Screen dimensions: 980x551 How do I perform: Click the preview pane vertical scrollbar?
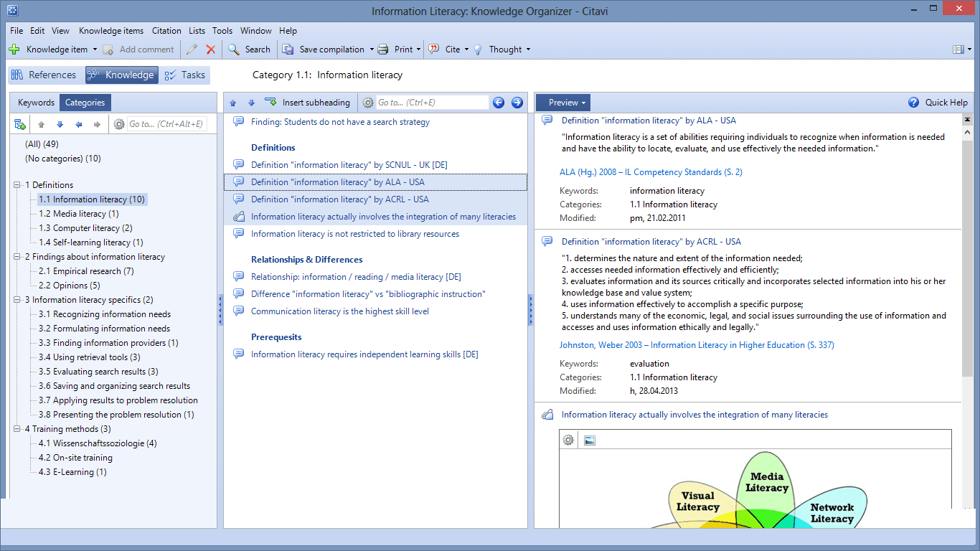click(967, 251)
